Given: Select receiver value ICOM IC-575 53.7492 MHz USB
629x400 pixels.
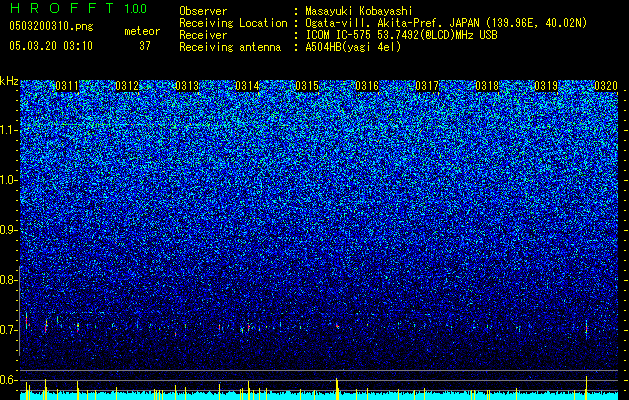Looking at the screenshot, I should pos(401,35).
